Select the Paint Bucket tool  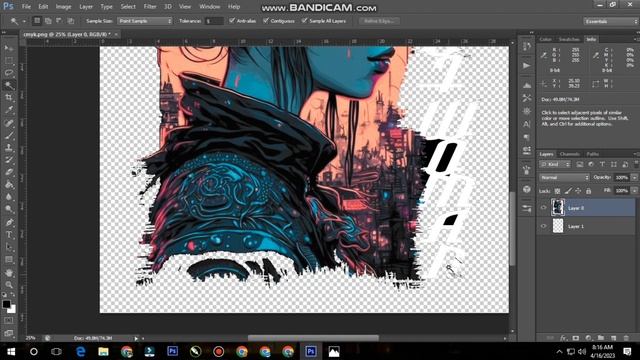pyautogui.click(x=9, y=184)
